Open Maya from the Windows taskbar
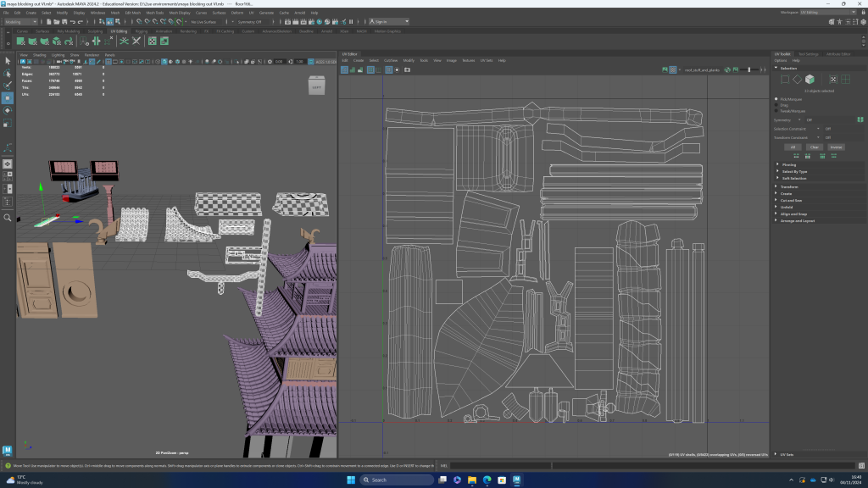The height and width of the screenshot is (488, 868). point(517,480)
